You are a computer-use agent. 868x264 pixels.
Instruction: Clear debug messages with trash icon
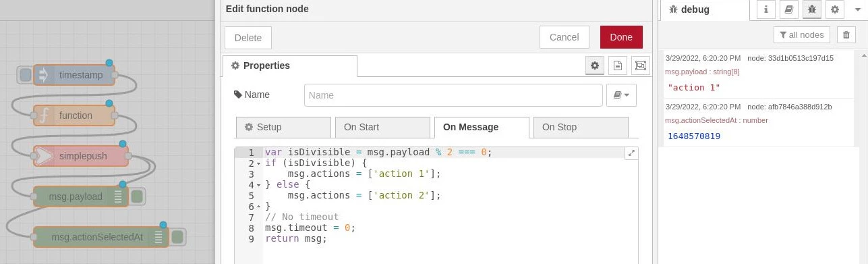coord(846,35)
